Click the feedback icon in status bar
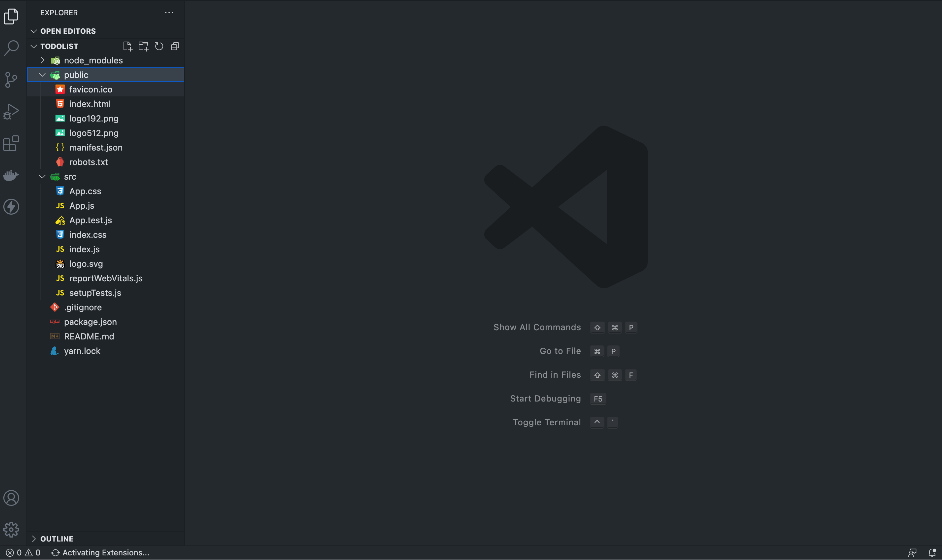 tap(912, 553)
